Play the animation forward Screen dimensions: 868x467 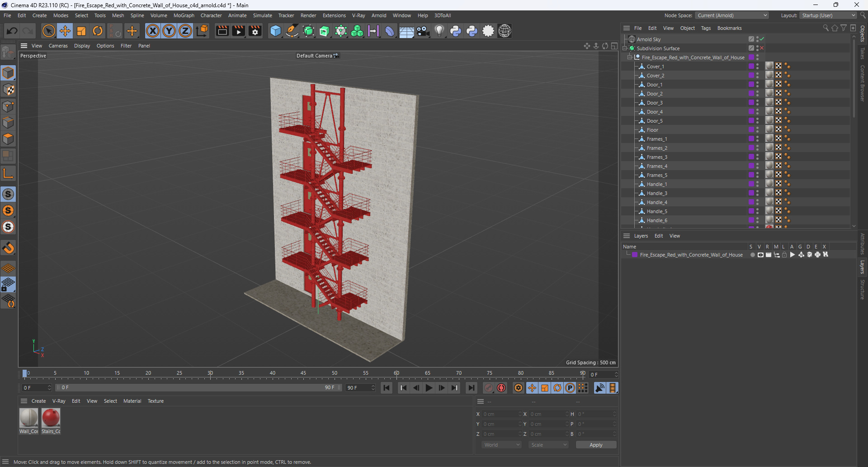[429, 388]
